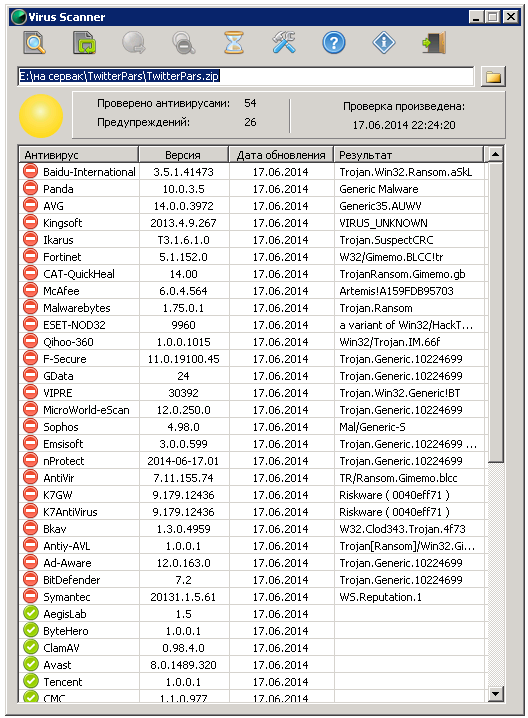Click the scrollbar down arrow

tap(495, 693)
